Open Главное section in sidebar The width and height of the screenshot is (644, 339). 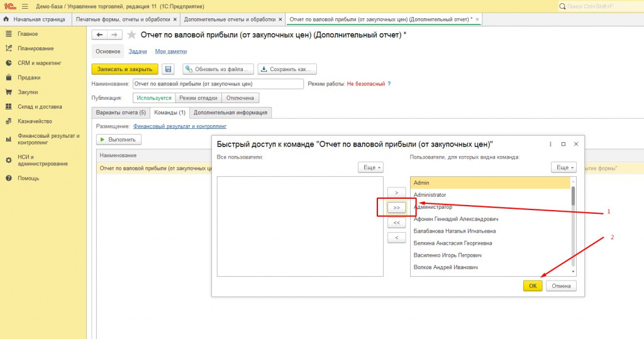click(28, 34)
